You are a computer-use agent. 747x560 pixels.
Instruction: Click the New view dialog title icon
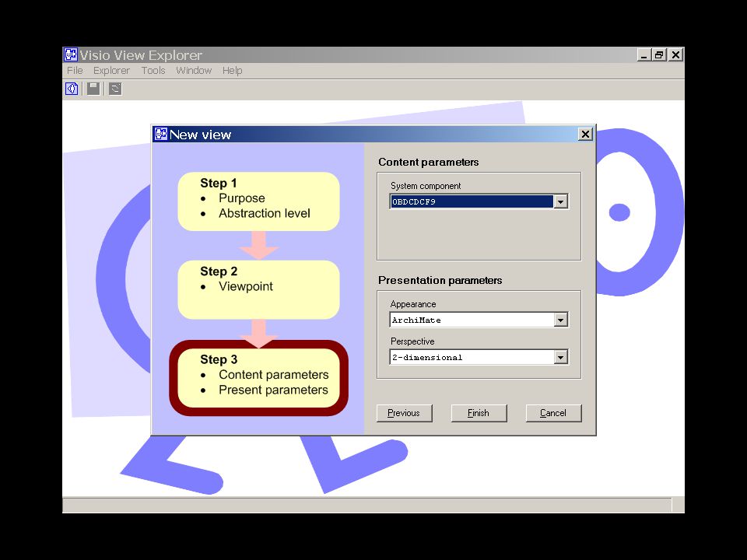click(x=161, y=135)
